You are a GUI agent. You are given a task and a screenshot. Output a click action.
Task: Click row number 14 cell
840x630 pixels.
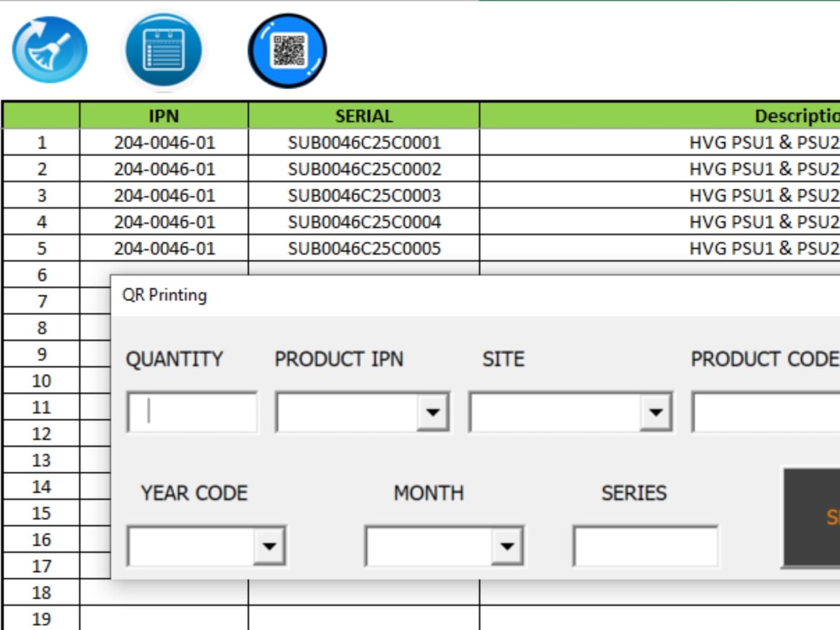click(x=42, y=486)
